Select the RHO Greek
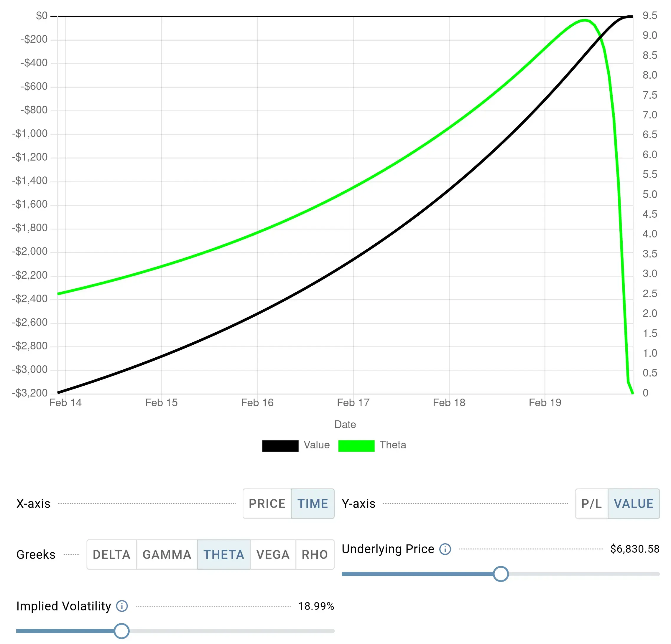 [x=315, y=554]
